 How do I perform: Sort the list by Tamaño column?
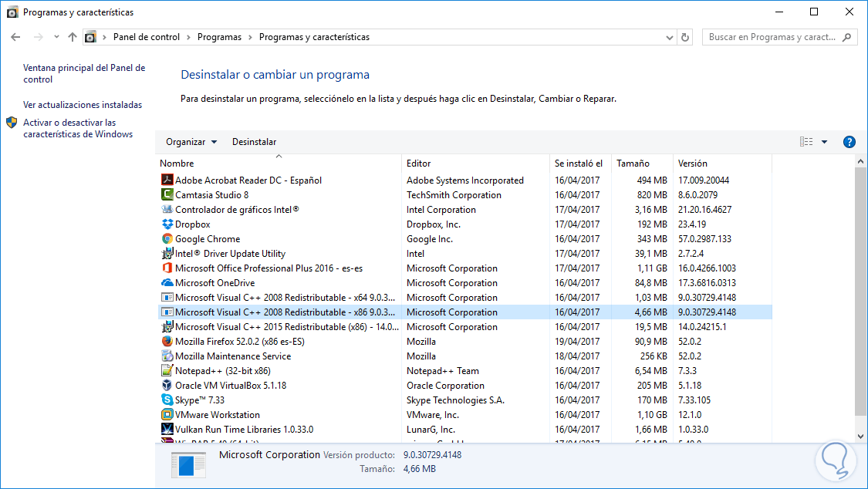click(x=633, y=164)
